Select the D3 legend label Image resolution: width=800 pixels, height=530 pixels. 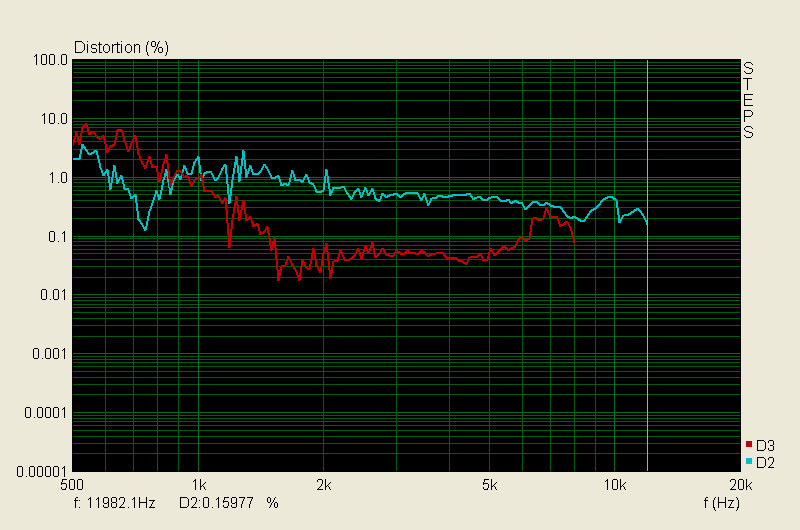tap(765, 446)
